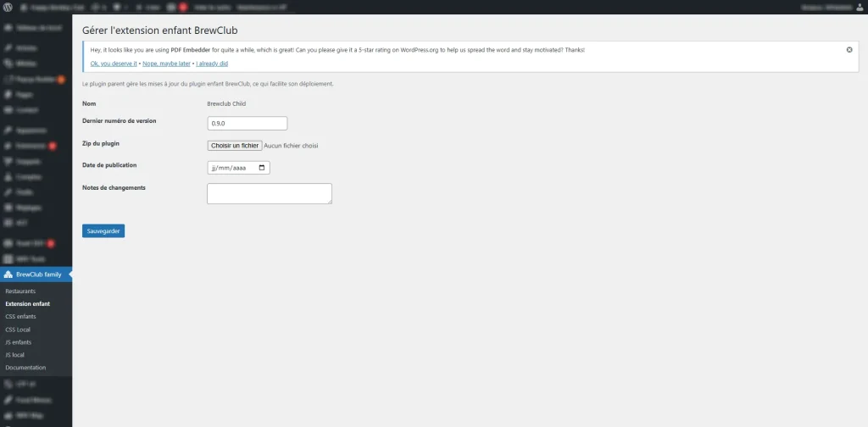Open the BrewClub family menu
This screenshot has height=427, width=868.
(36, 274)
